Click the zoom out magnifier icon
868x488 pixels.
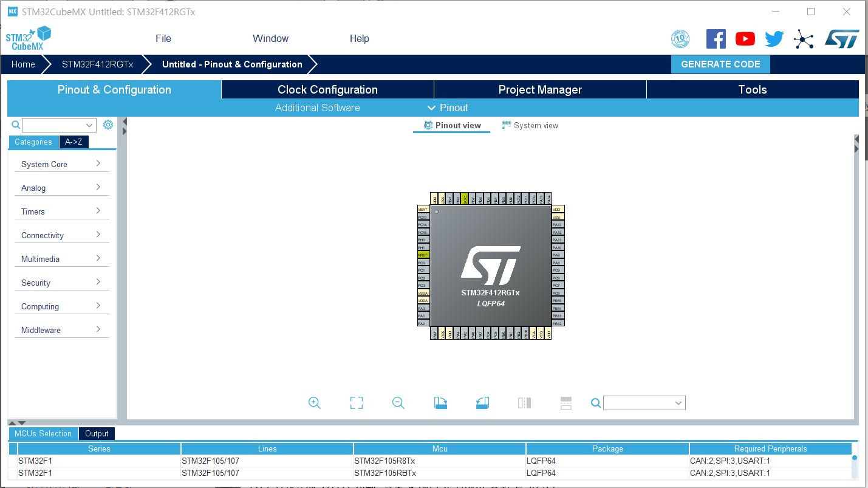click(398, 403)
